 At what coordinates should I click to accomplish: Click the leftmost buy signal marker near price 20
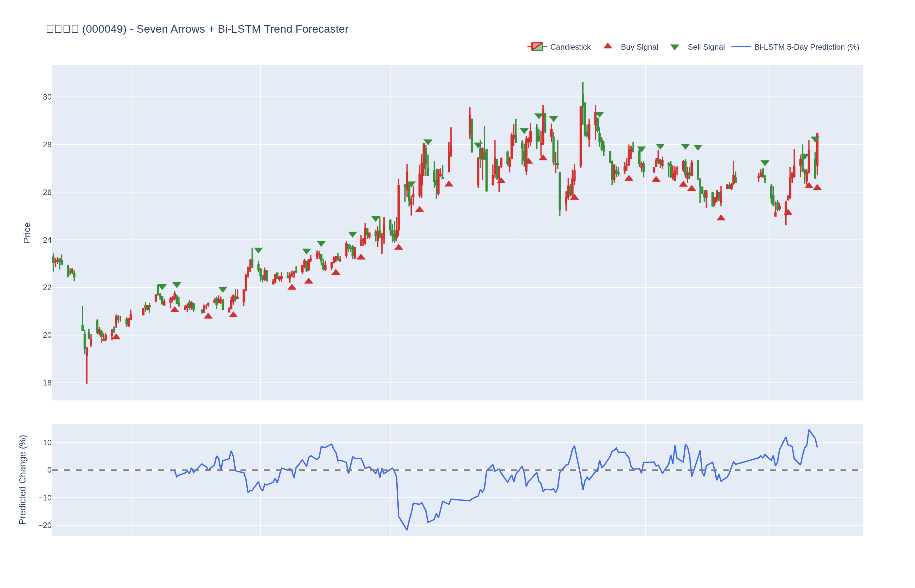[116, 336]
